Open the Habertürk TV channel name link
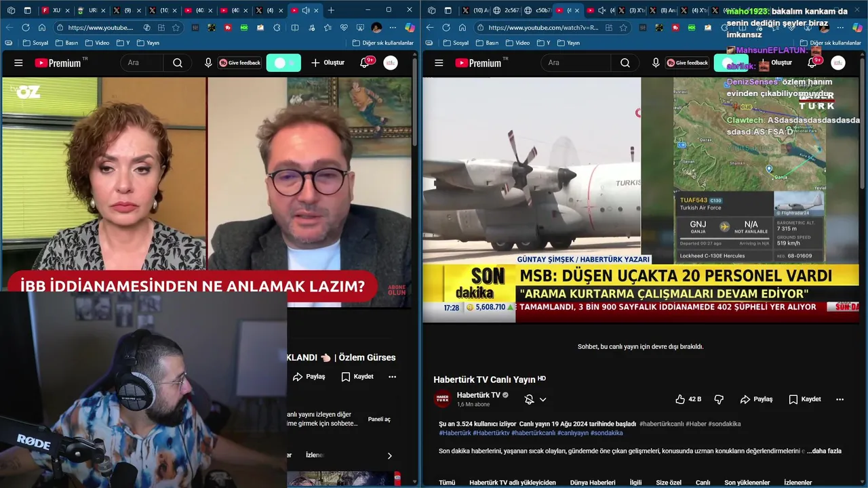 479,395
